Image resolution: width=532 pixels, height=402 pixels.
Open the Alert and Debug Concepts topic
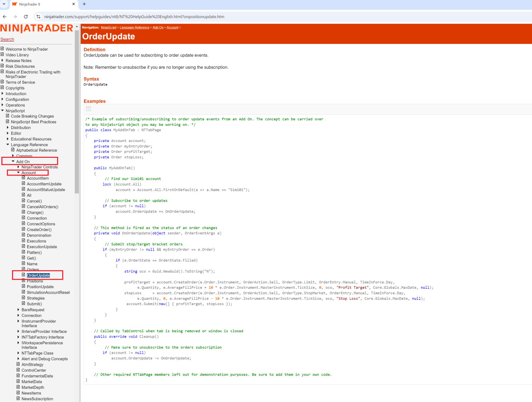(45, 359)
